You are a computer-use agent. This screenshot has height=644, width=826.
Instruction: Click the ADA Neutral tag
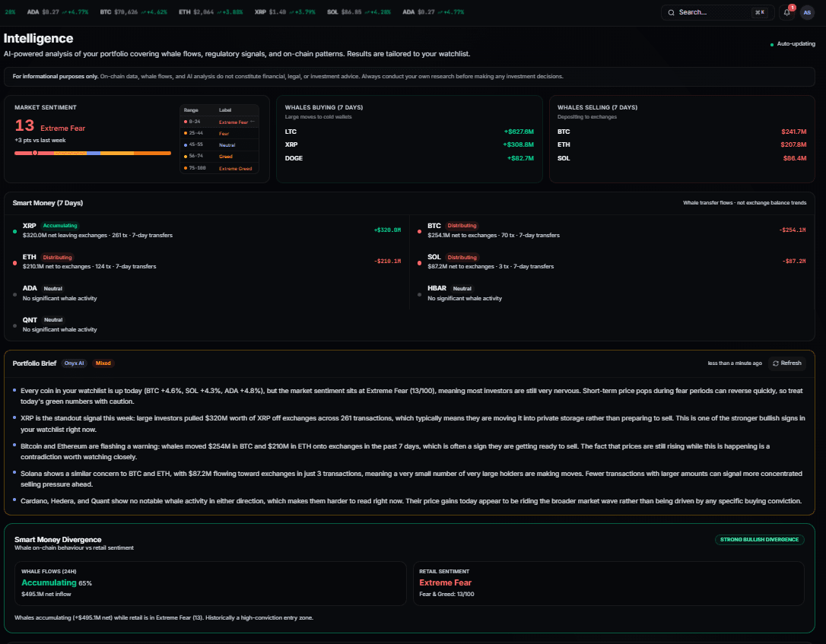click(x=52, y=289)
